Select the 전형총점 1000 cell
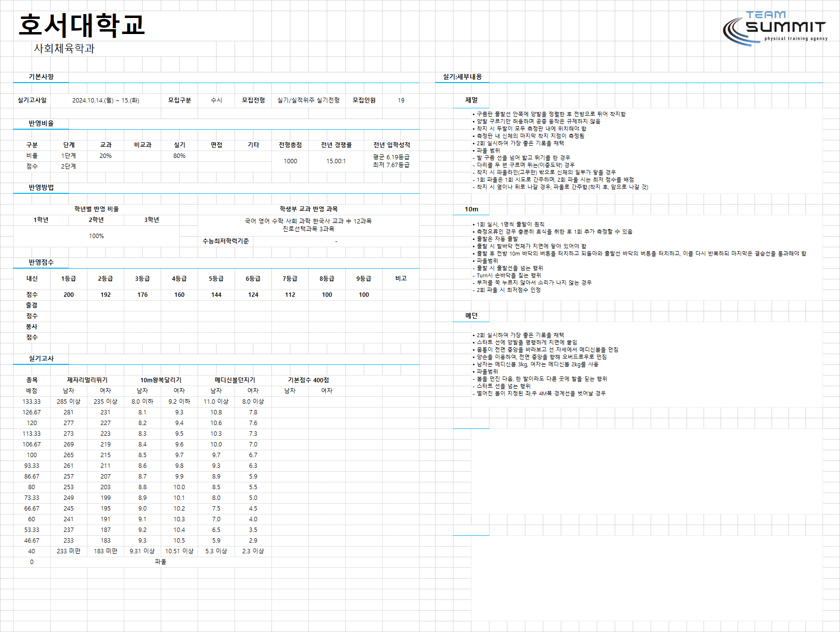 (290, 161)
